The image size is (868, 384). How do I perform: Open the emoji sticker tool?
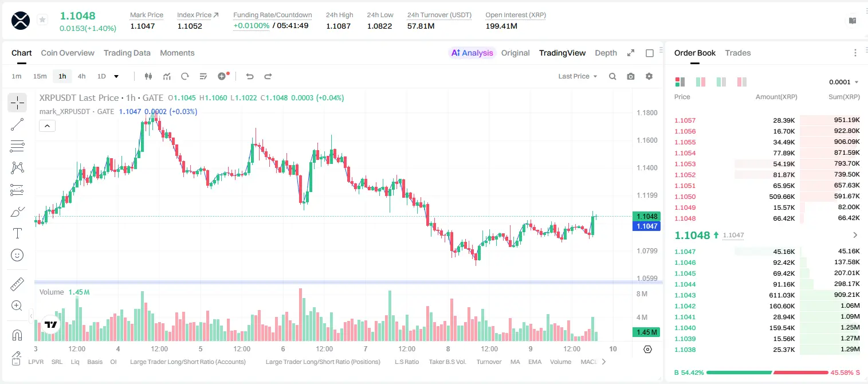tap(17, 255)
